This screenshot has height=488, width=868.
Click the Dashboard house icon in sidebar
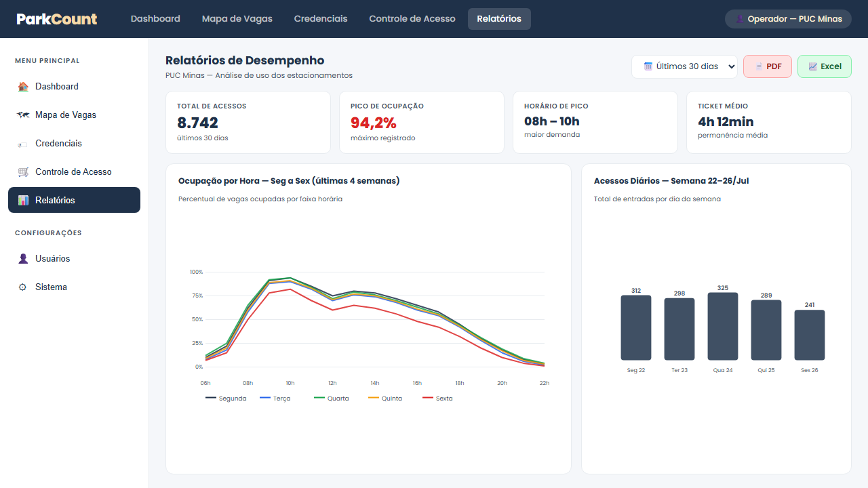click(x=23, y=87)
